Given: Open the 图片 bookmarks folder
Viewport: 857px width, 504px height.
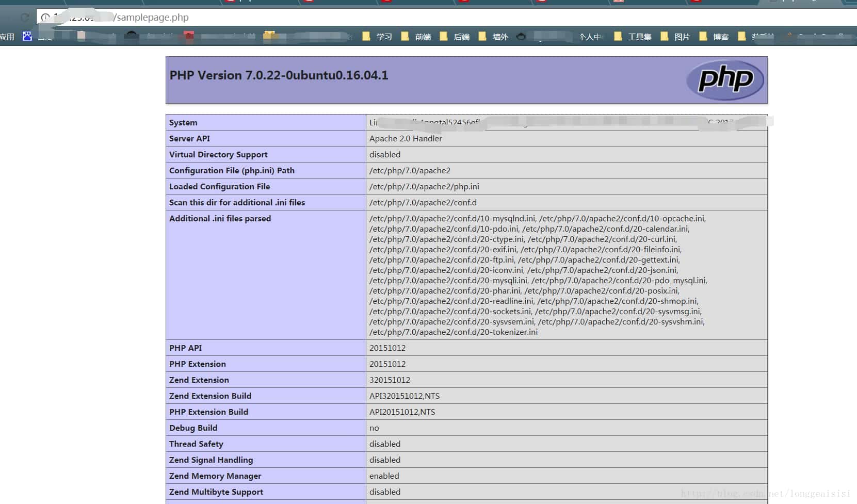Looking at the screenshot, I should coord(675,37).
